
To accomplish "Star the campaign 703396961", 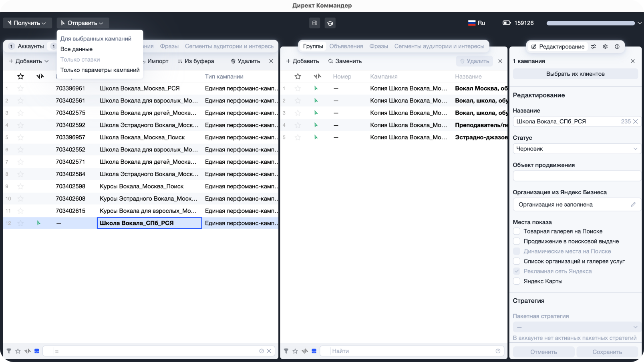I will click(x=20, y=88).
